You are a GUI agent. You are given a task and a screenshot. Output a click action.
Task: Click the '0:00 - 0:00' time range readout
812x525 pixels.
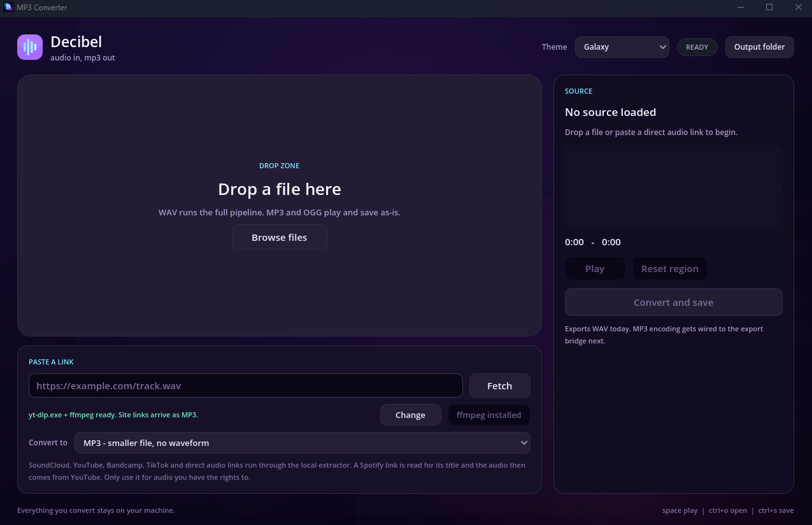click(593, 242)
